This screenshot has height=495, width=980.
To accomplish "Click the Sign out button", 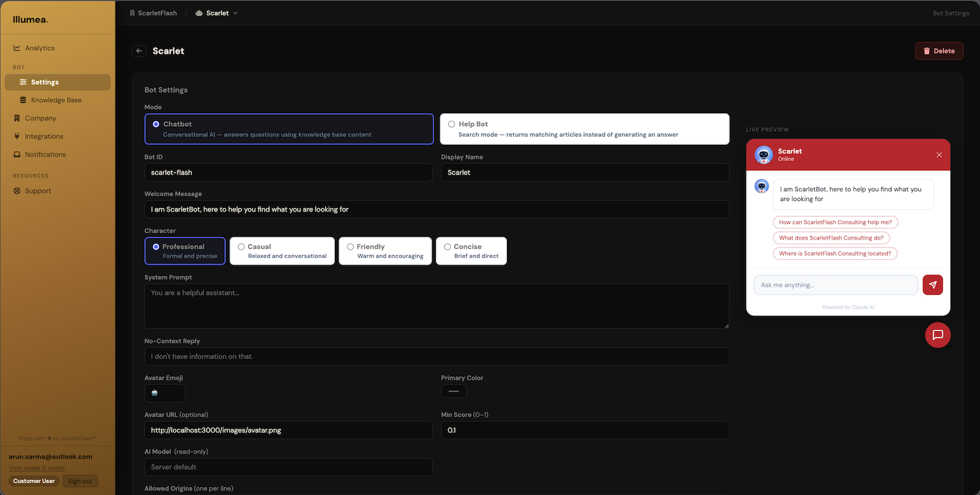I will 80,481.
